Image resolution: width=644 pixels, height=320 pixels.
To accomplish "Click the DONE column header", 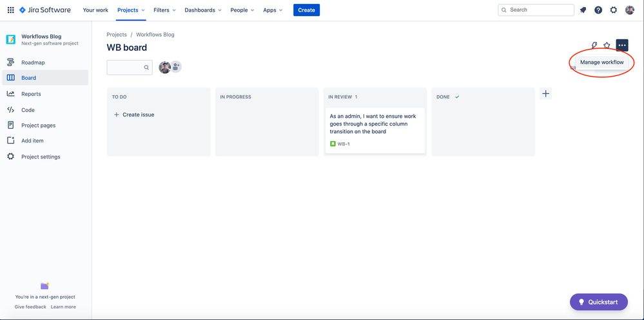I will pos(443,97).
